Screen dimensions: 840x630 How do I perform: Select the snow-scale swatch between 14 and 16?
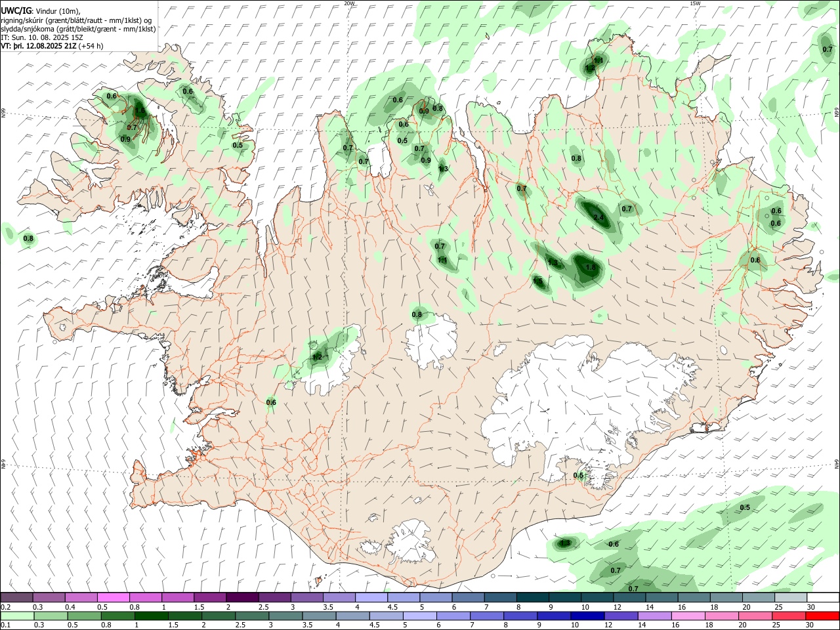tap(661, 597)
